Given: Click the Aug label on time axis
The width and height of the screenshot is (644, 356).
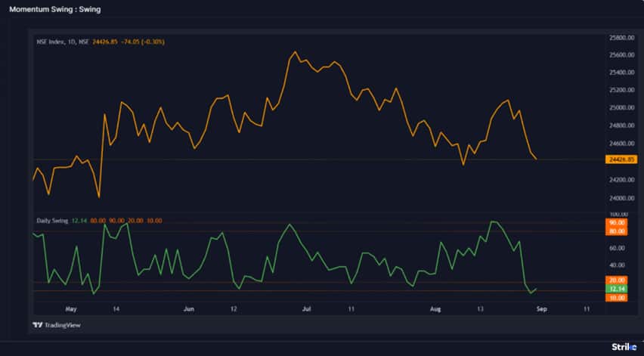Looking at the screenshot, I should (435, 309).
